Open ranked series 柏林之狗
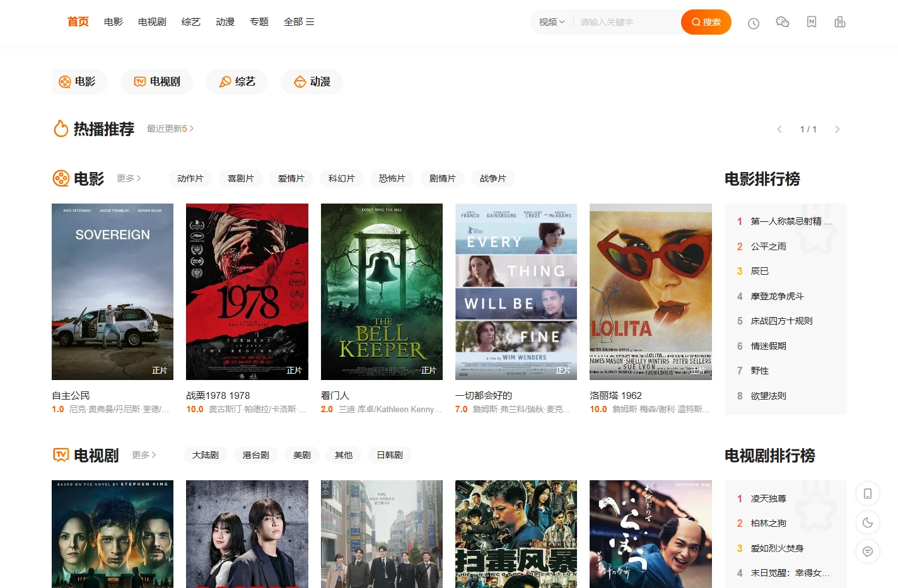Screen dimensions: 898x588 tap(769, 523)
